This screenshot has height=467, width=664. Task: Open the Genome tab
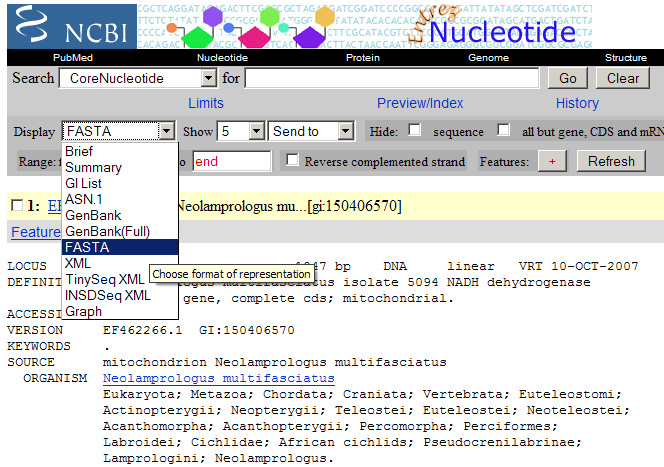pos(488,58)
